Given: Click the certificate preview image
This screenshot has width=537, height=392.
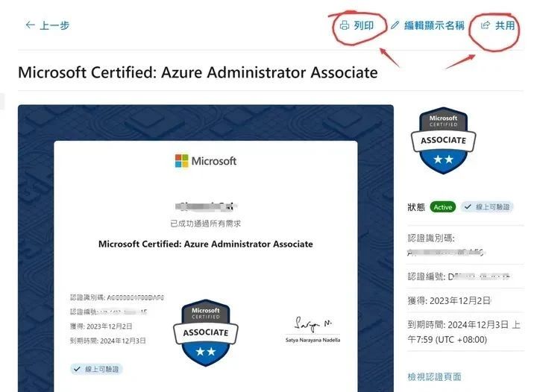Looking at the screenshot, I should 206,248.
